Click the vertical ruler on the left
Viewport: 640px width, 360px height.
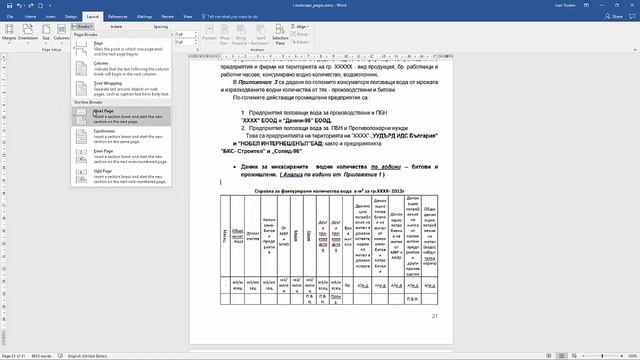tap(4, 200)
